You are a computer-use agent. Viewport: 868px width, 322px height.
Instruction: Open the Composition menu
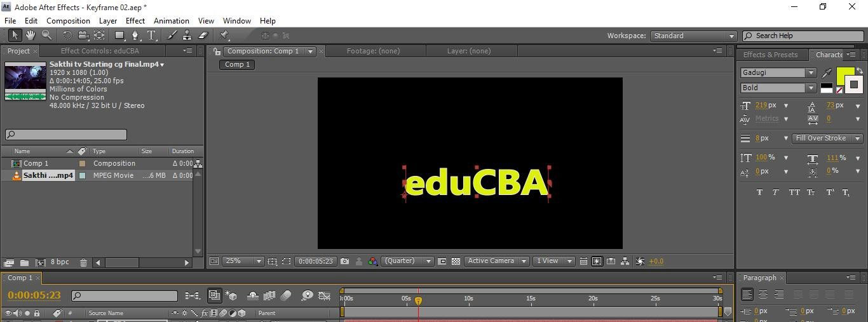pos(68,21)
